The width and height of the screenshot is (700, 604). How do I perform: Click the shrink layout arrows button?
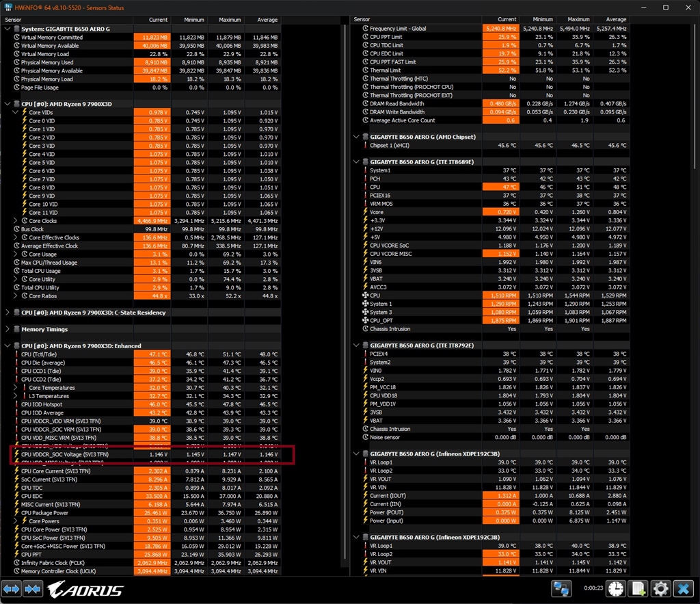pos(33,589)
